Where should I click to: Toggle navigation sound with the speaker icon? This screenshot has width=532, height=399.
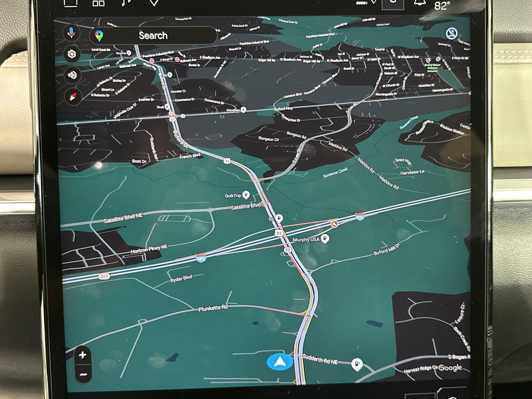(72, 75)
